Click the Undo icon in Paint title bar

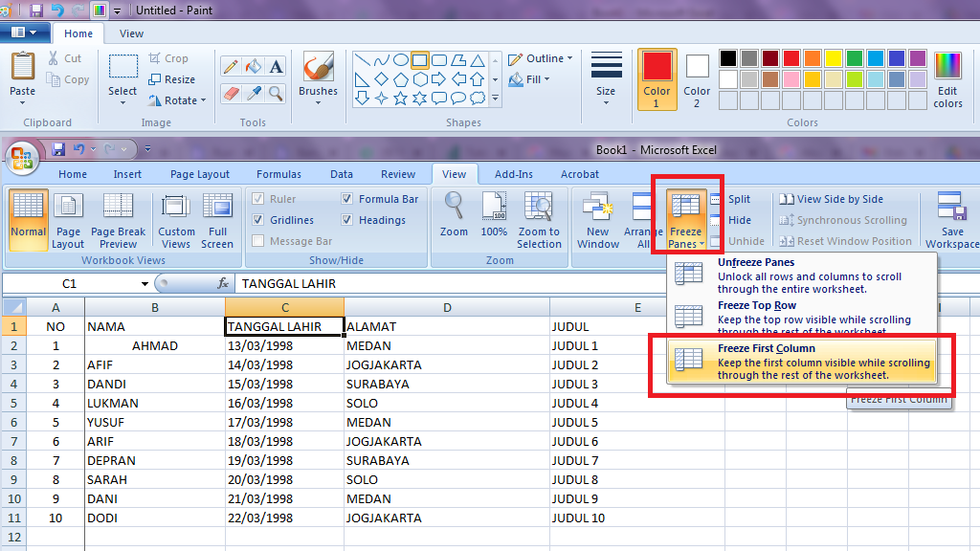(x=56, y=10)
